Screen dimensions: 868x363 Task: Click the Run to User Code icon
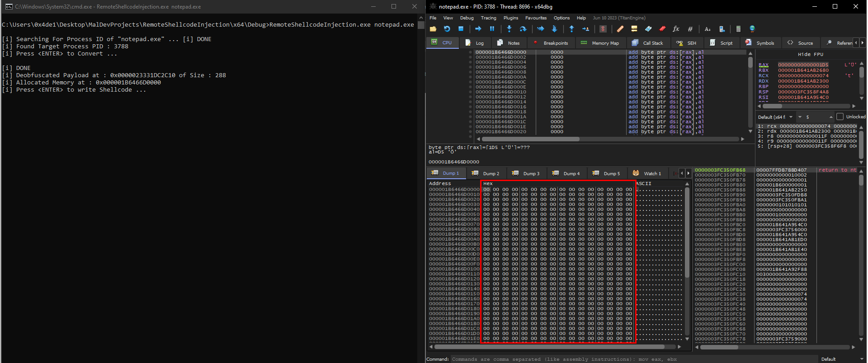pyautogui.click(x=585, y=29)
